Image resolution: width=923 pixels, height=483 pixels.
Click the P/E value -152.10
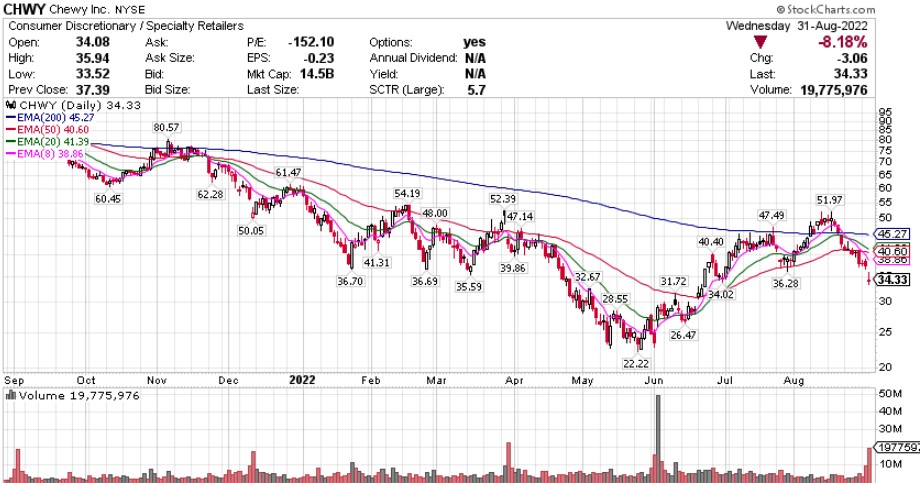pos(311,42)
